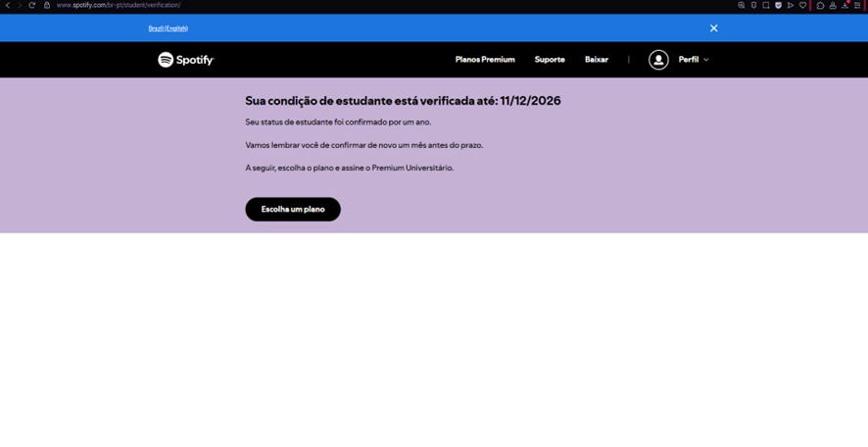The width and height of the screenshot is (868, 447).
Task: Click the Brazil (English) language link
Action: (x=168, y=28)
